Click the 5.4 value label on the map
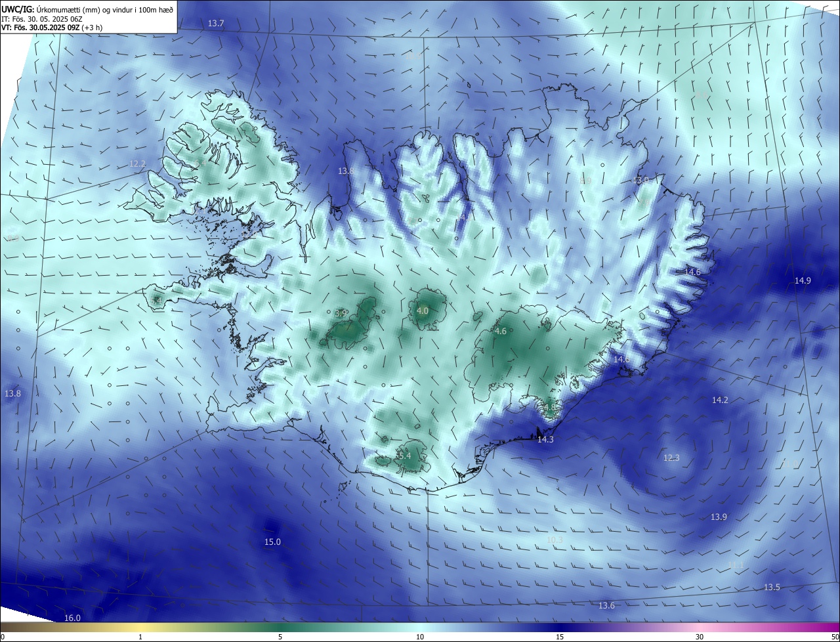840x642 pixels. (x=404, y=456)
